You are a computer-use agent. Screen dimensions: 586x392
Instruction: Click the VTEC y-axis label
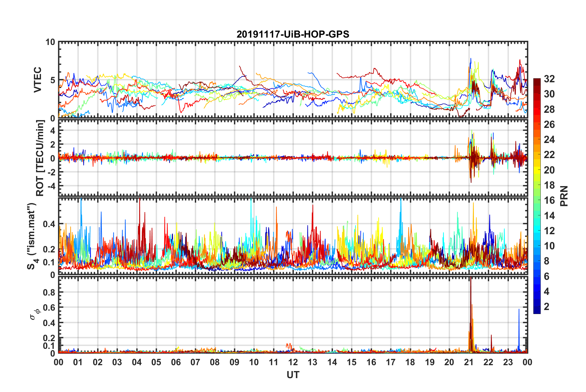coord(38,80)
